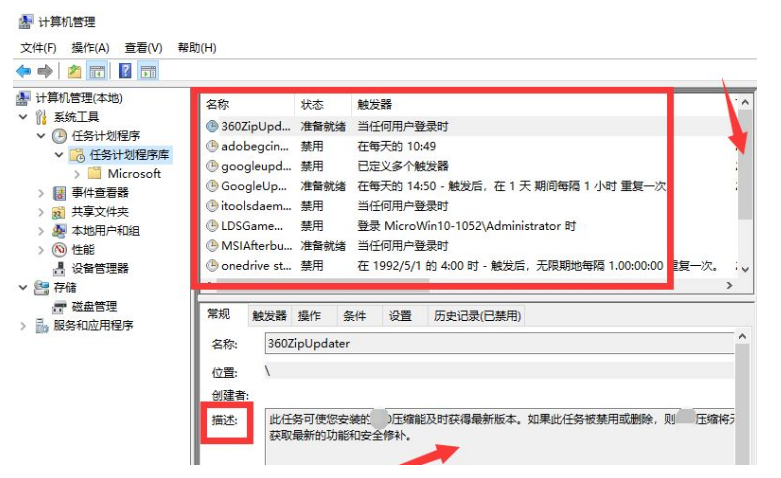Switch to the 历史记录(已禁用) tab
The width and height of the screenshot is (781, 478).
point(477,316)
